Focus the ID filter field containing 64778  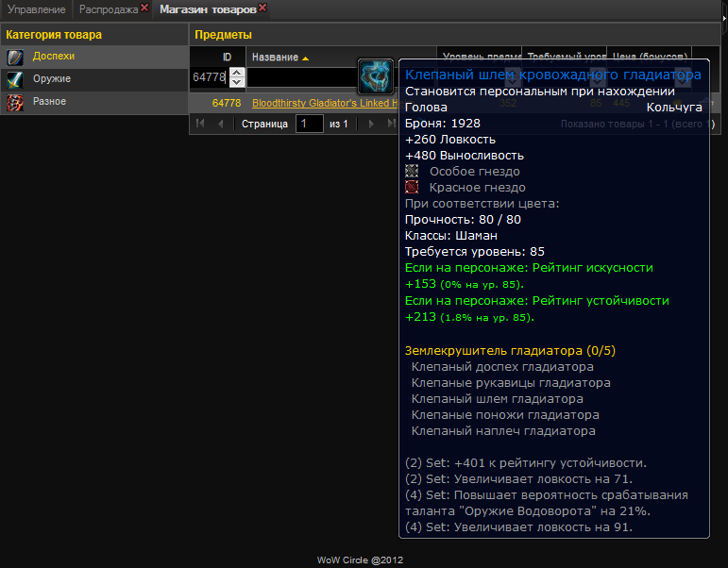click(x=211, y=77)
